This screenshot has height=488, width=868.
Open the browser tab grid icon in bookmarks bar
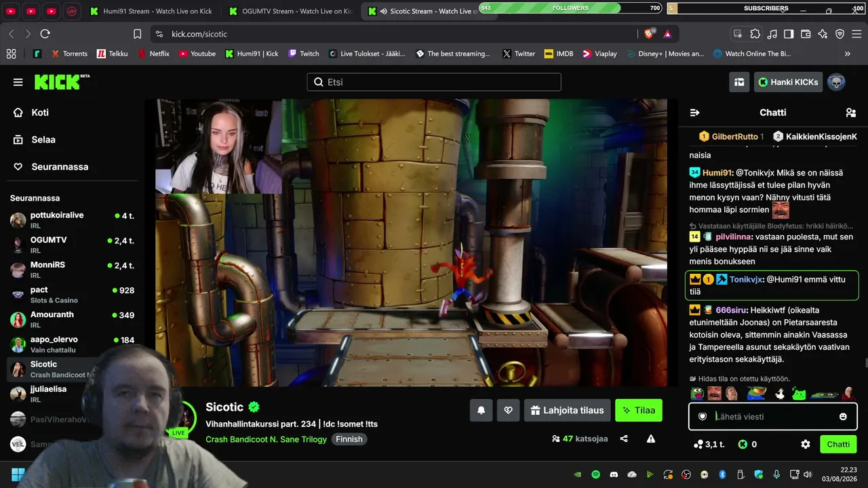click(x=11, y=54)
